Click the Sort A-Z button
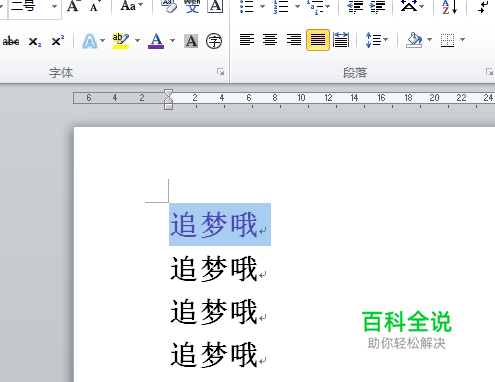Image resolution: width=495 pixels, height=382 pixels. point(450,6)
